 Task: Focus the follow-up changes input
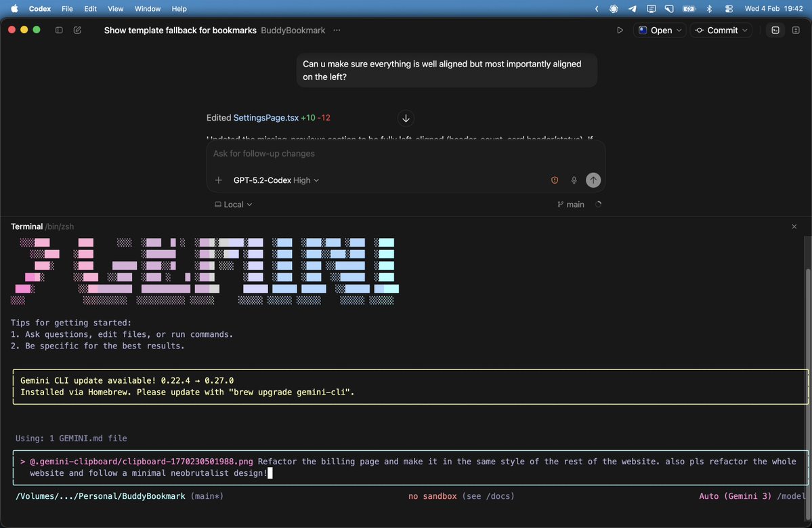coord(406,153)
